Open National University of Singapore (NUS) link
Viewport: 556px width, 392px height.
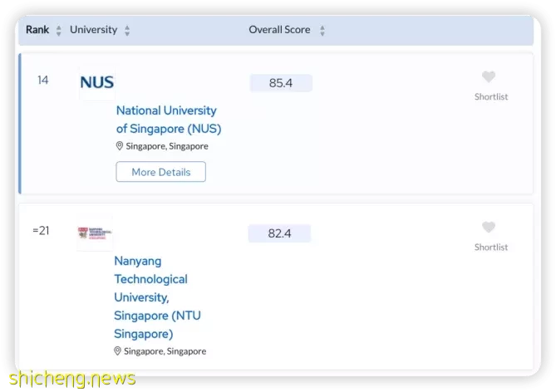169,120
